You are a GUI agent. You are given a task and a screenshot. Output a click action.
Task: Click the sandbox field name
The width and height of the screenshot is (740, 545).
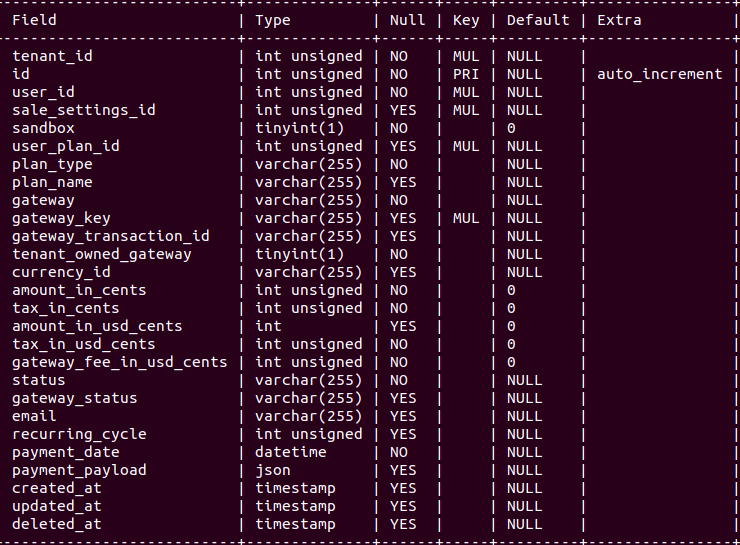pyautogui.click(x=43, y=128)
